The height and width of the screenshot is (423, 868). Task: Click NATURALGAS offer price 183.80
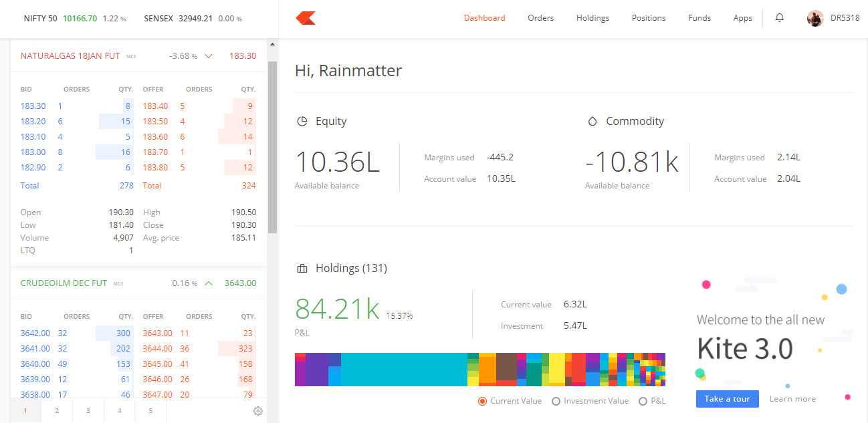(155, 168)
